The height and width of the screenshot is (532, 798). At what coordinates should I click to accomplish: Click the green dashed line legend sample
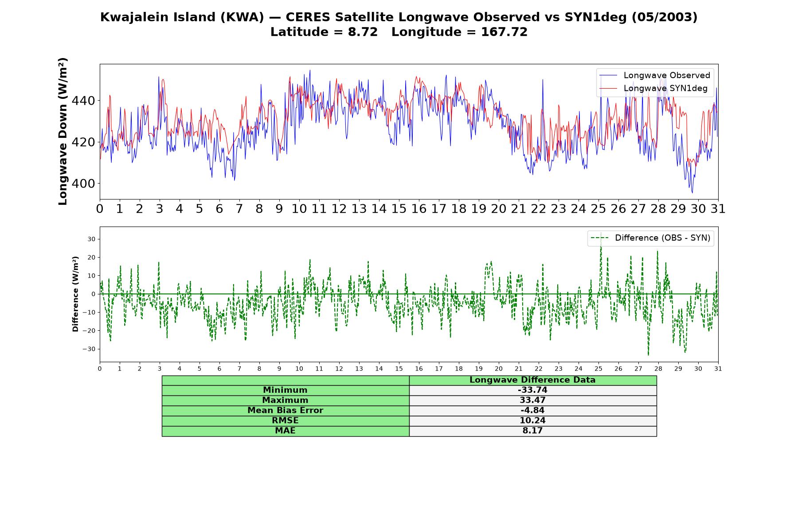tap(600, 239)
